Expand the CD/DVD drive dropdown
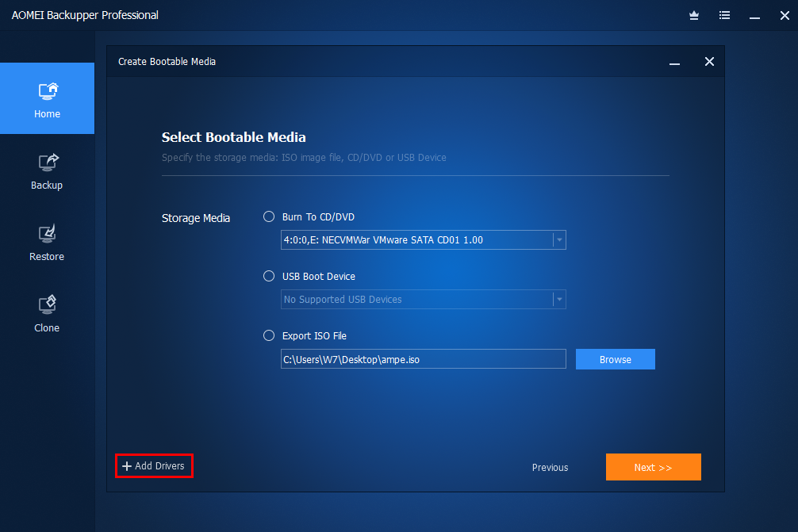This screenshot has width=798, height=532. [x=559, y=240]
